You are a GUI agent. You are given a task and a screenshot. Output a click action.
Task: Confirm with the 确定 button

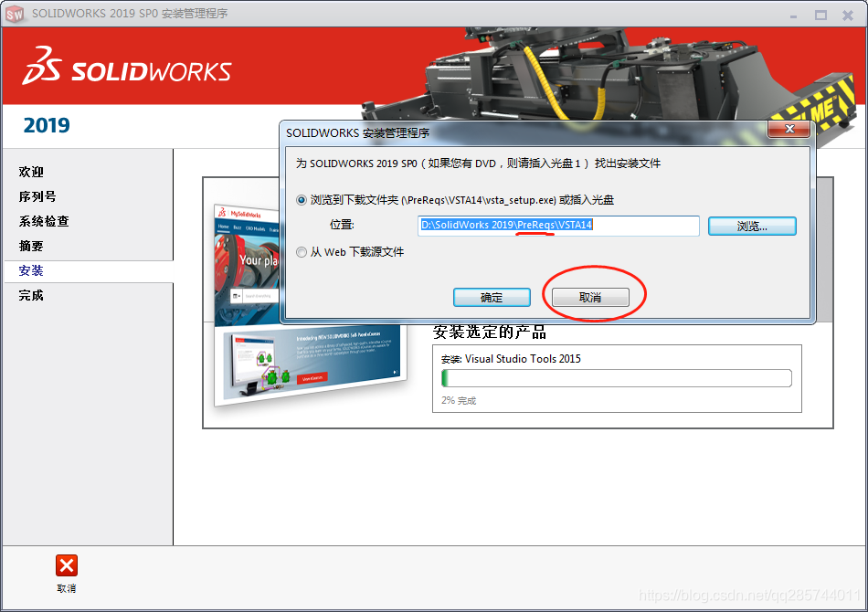[x=492, y=298]
